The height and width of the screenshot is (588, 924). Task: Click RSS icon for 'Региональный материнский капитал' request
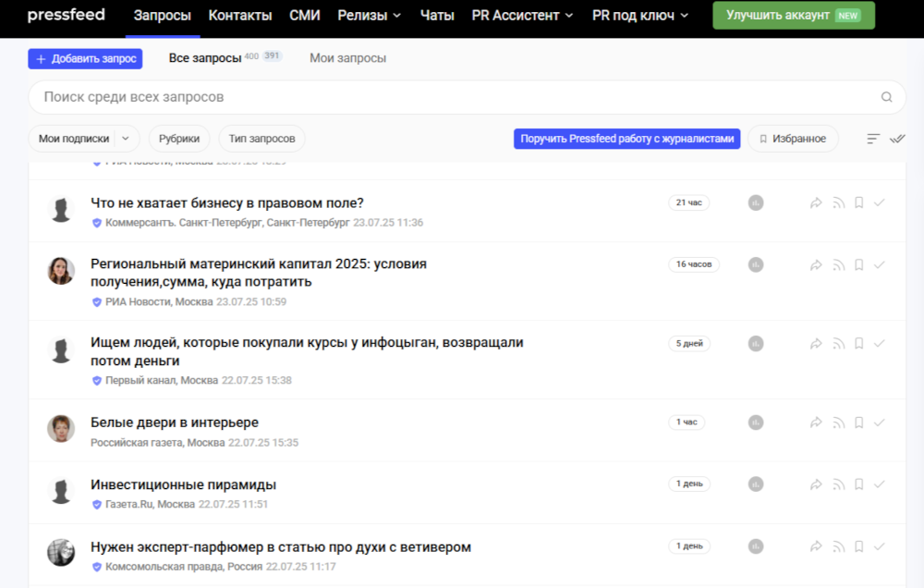click(839, 264)
